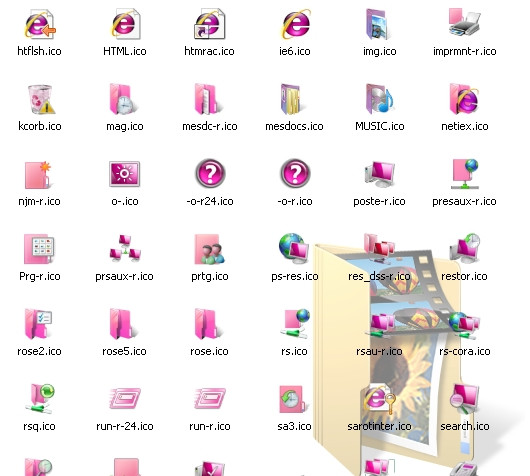Select the mag.ico clock folder icon
The width and height of the screenshot is (530, 476).
(x=124, y=99)
